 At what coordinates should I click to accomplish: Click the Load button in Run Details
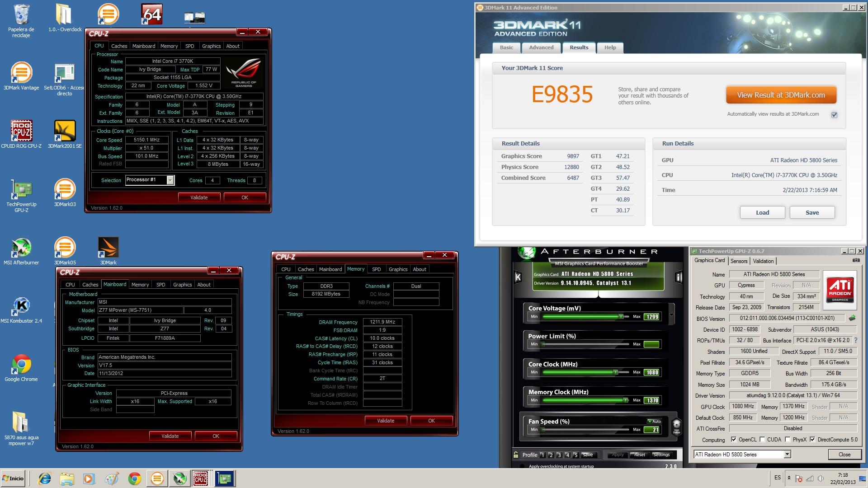point(762,212)
